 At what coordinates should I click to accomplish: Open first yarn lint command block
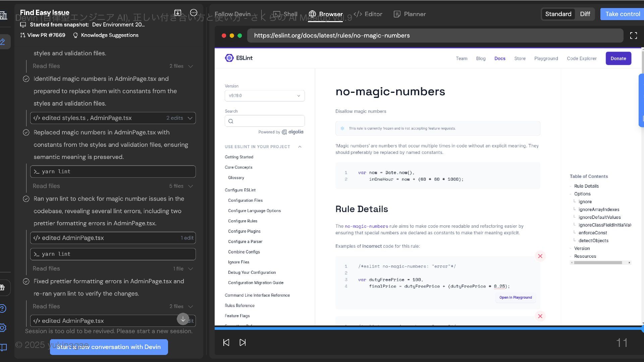coord(113,172)
